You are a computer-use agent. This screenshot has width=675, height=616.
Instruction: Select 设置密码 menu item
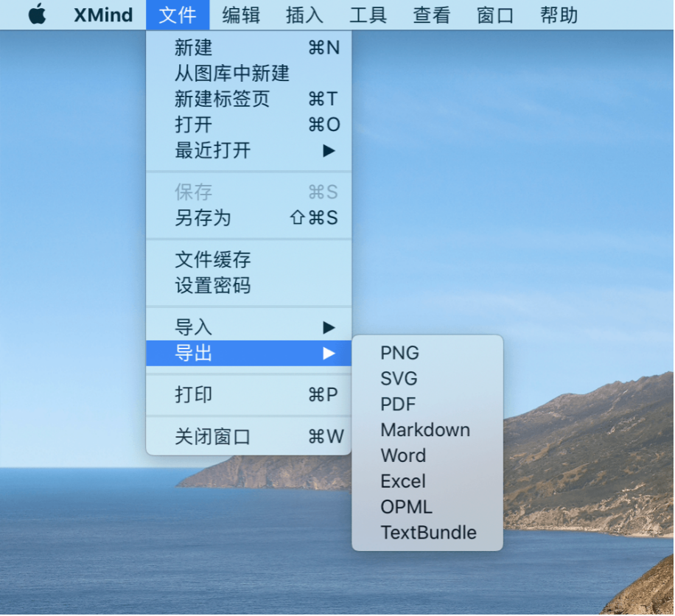click(x=212, y=286)
